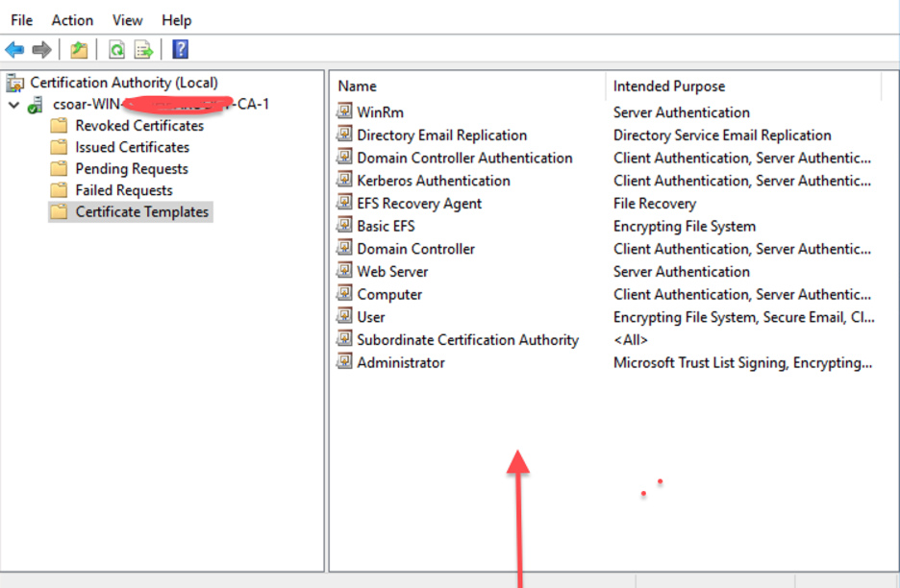Open the Action menu
The image size is (900, 588).
click(72, 19)
